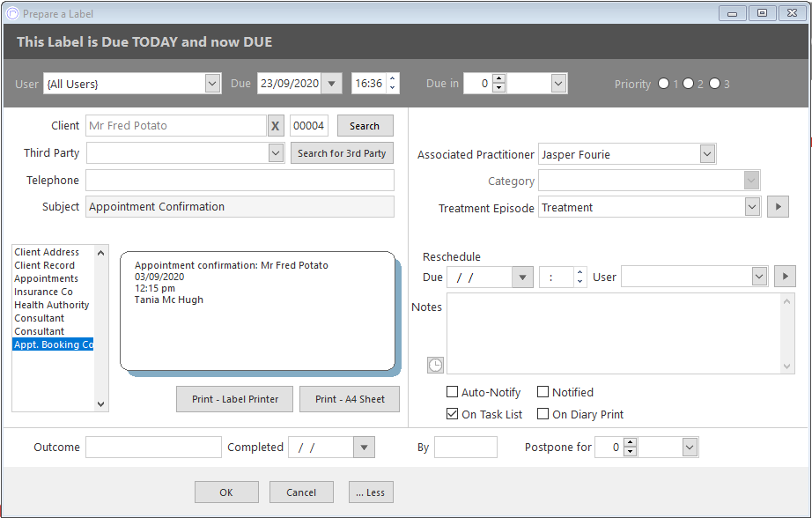Click Print - A4 Sheet button

350,399
